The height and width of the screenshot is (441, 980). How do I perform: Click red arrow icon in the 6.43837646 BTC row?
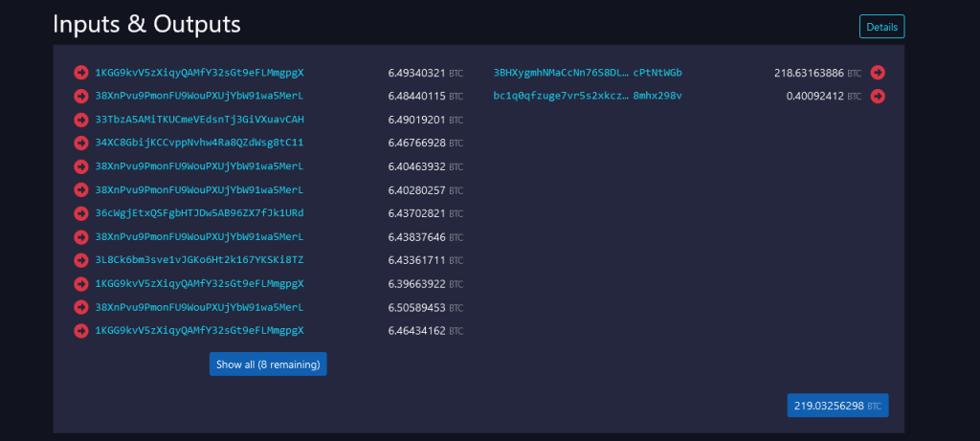pos(81,237)
